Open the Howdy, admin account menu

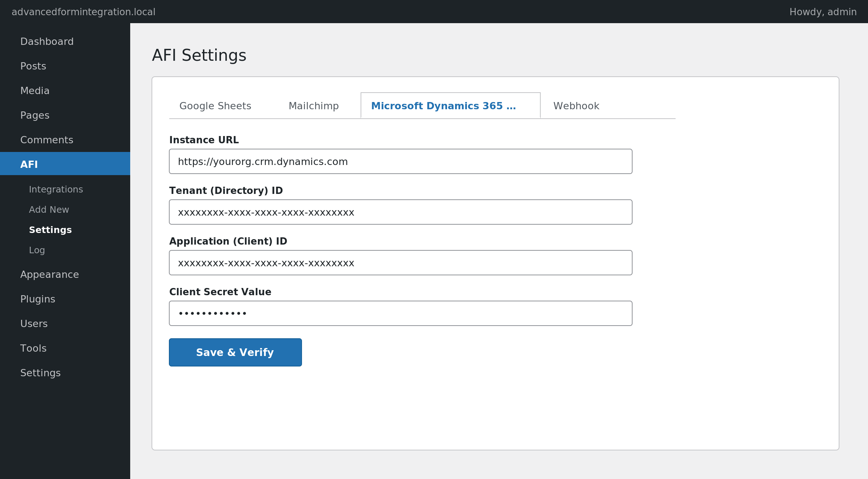[x=823, y=12]
